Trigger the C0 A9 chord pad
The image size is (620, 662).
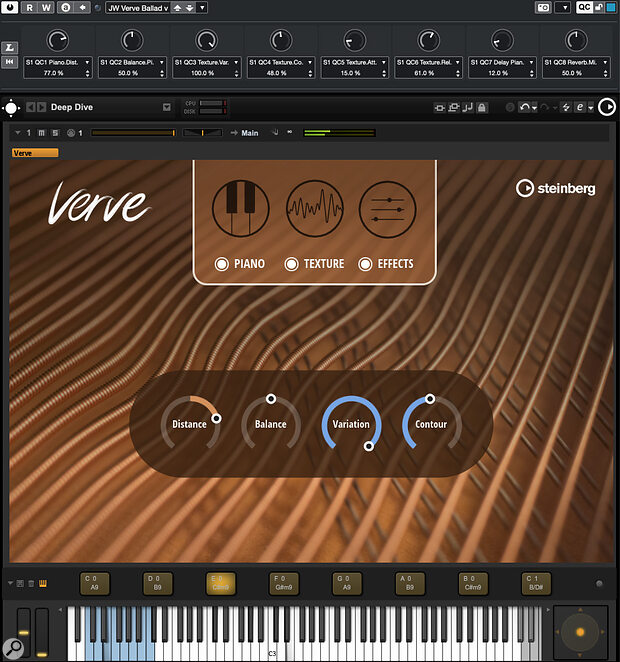[95, 583]
